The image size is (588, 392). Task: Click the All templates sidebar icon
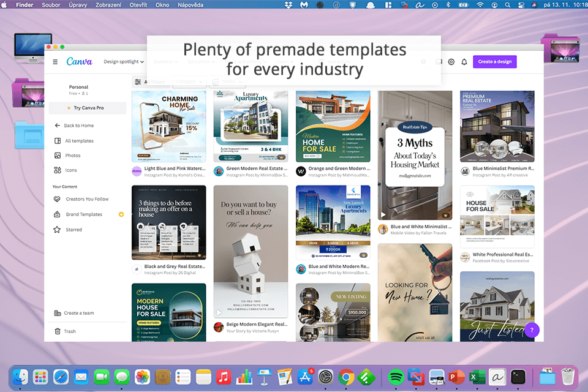pyautogui.click(x=58, y=141)
